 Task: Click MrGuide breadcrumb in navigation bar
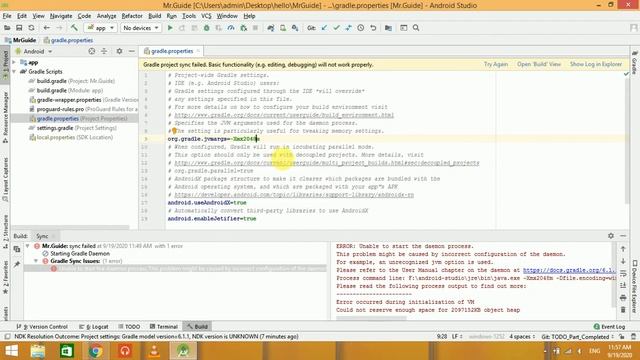click(20, 40)
